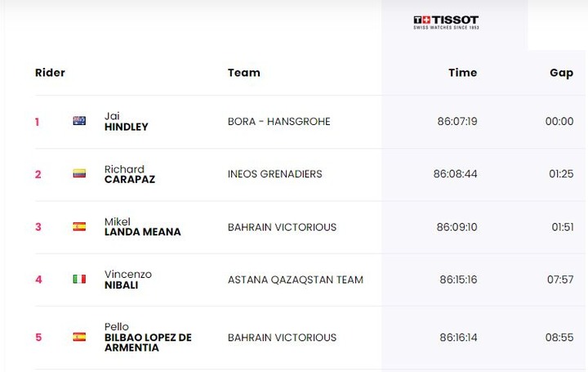Open the BORA - HANSGROHE team link

coord(279,122)
